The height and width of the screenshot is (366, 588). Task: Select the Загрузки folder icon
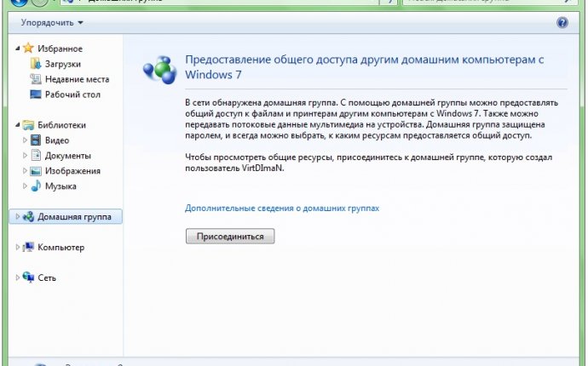(x=36, y=64)
